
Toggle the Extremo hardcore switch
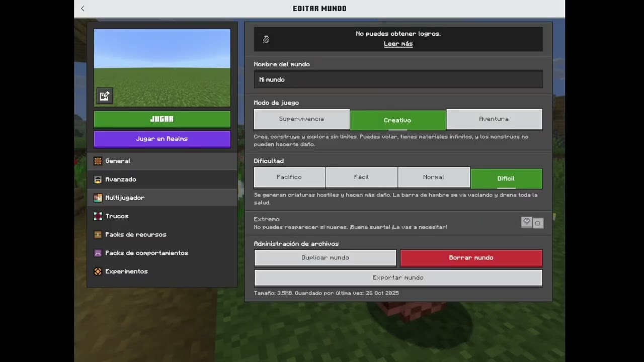[532, 222]
